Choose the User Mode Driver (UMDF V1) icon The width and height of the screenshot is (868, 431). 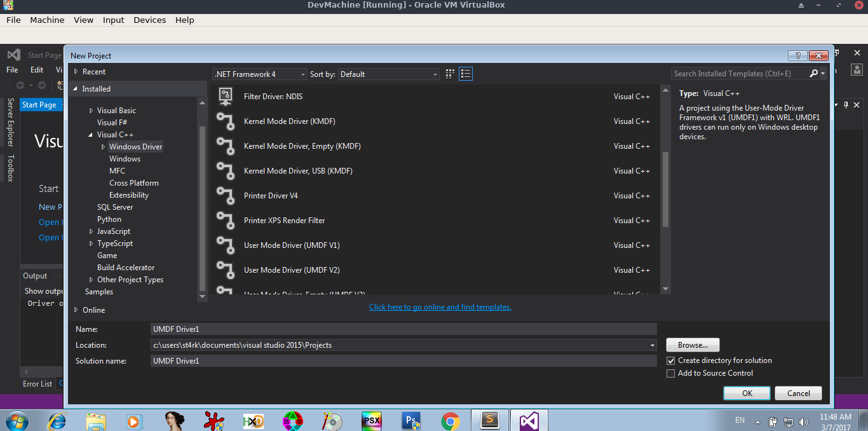[x=225, y=245]
